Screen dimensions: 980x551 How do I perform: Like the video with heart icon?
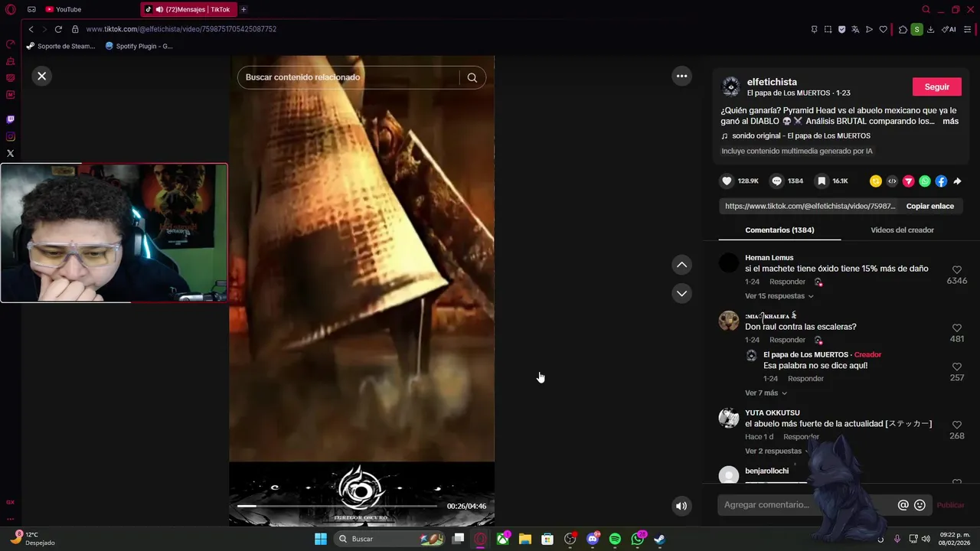[727, 181]
